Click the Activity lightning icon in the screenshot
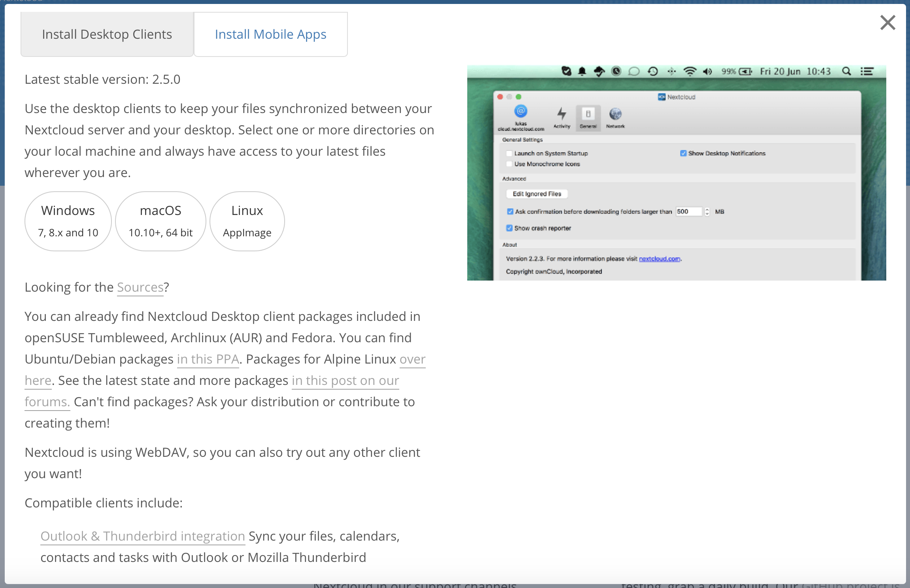The width and height of the screenshot is (910, 588). pos(561,114)
